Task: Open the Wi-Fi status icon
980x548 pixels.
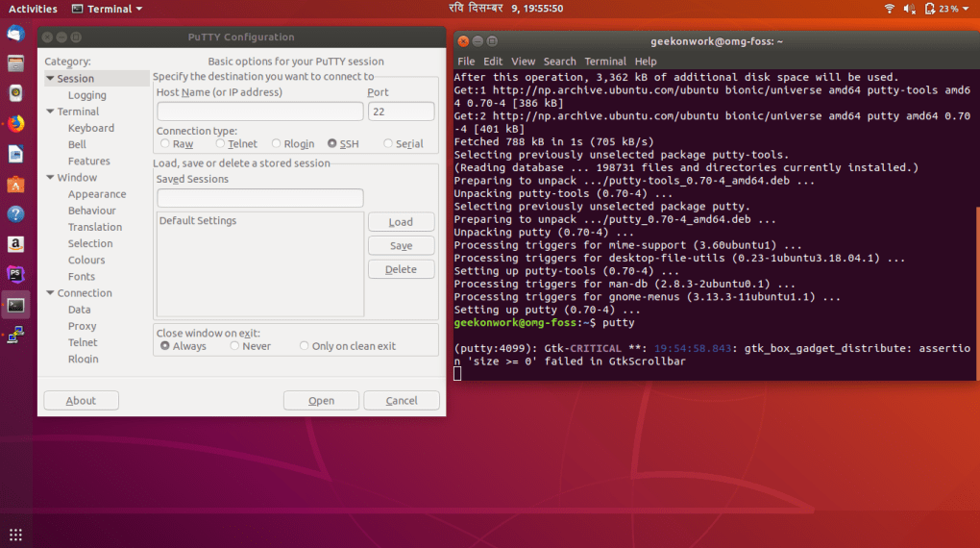Action: pyautogui.click(x=890, y=9)
